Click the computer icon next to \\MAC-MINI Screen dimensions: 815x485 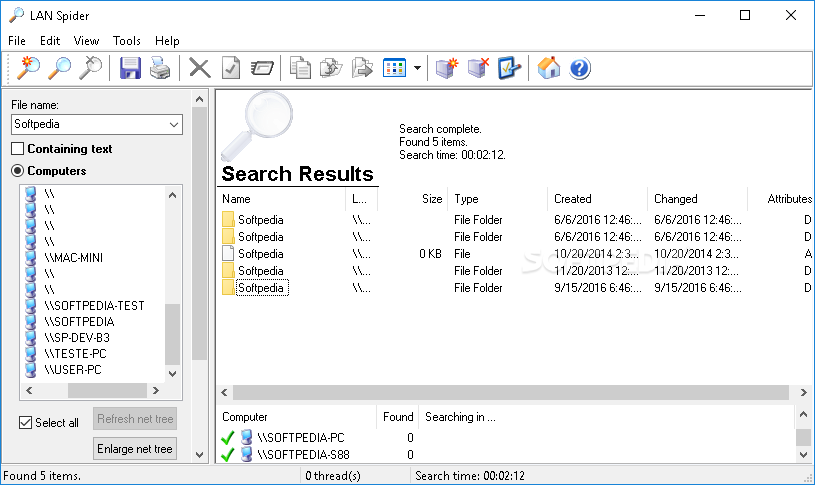tap(31, 257)
